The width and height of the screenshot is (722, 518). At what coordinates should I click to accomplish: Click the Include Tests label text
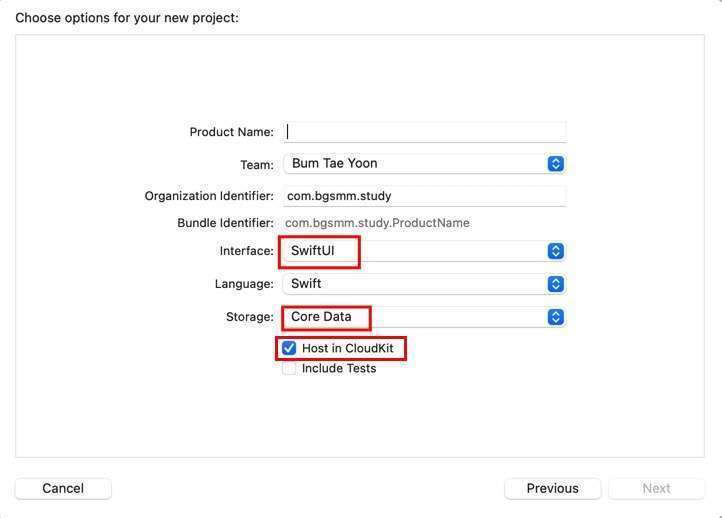[x=339, y=368]
